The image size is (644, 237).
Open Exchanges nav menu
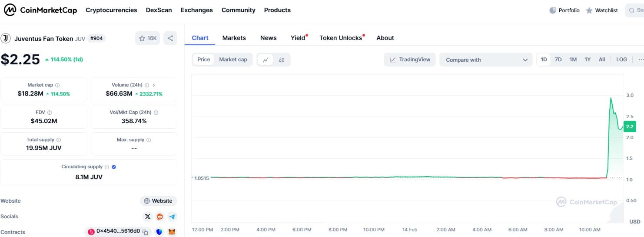click(x=197, y=10)
